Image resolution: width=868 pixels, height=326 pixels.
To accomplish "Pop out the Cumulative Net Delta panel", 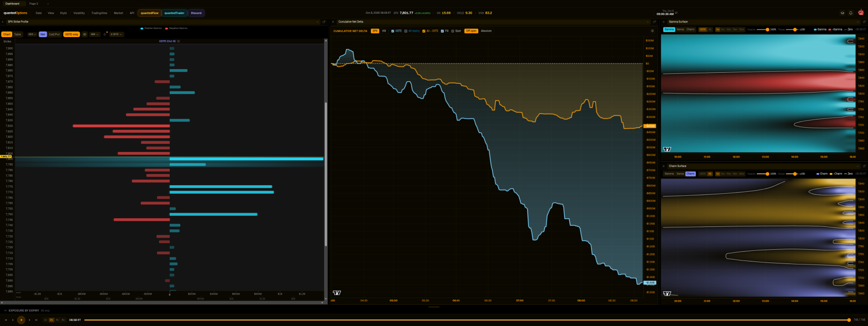I will point(655,22).
